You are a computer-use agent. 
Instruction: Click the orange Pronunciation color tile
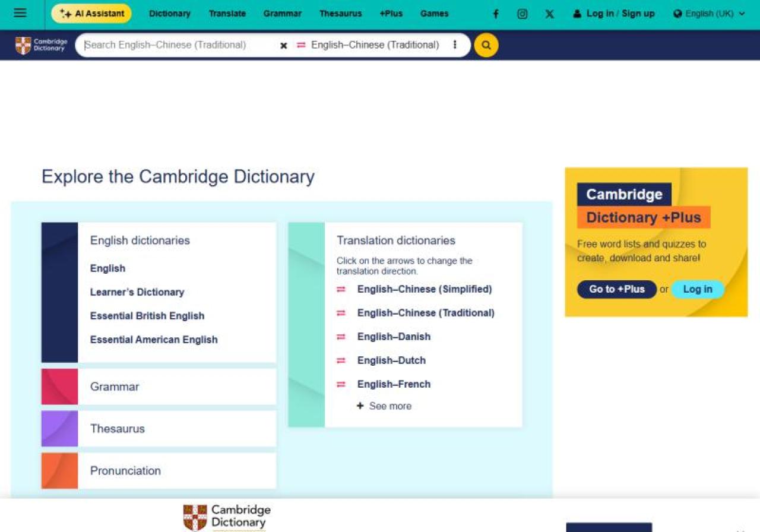coord(59,471)
